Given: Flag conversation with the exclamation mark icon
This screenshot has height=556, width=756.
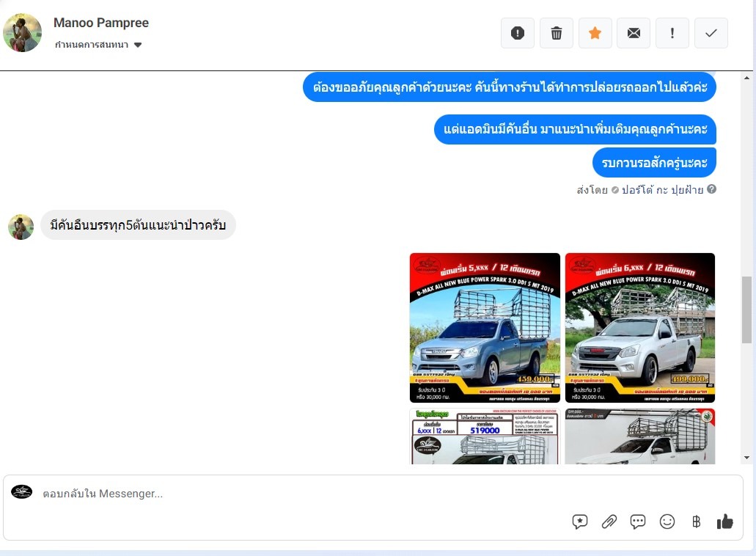Looking at the screenshot, I should [x=672, y=33].
